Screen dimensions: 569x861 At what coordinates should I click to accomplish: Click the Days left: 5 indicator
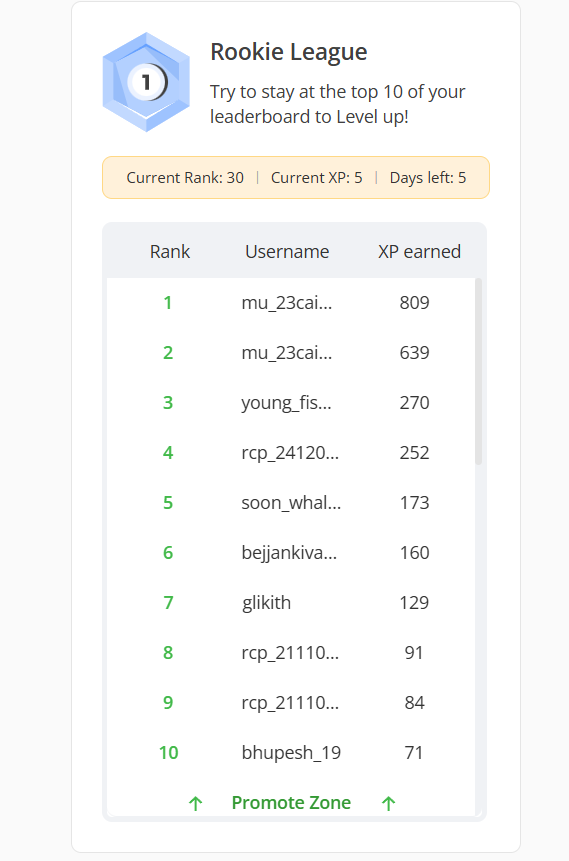pos(428,178)
